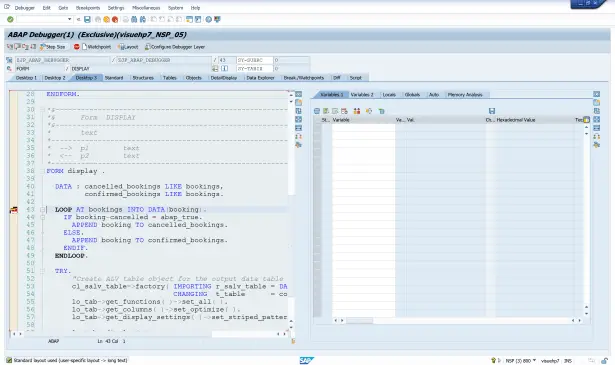This screenshot has width=615, height=365.
Task: Click the Diff tab
Action: tap(337, 78)
